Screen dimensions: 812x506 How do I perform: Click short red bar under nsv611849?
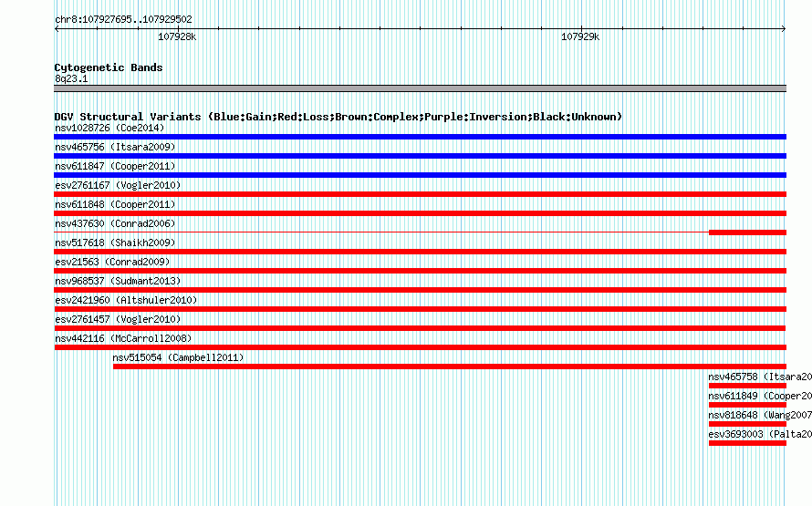pyautogui.click(x=747, y=405)
